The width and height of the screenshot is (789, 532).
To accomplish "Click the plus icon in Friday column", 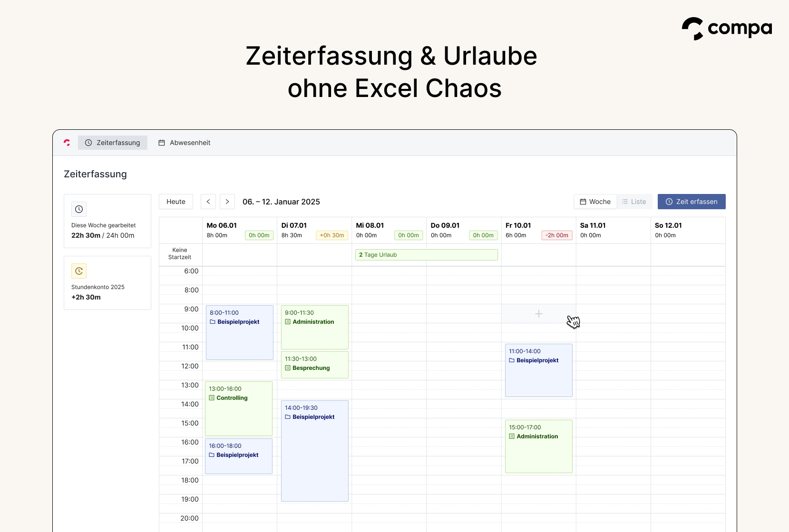I will coord(539,314).
